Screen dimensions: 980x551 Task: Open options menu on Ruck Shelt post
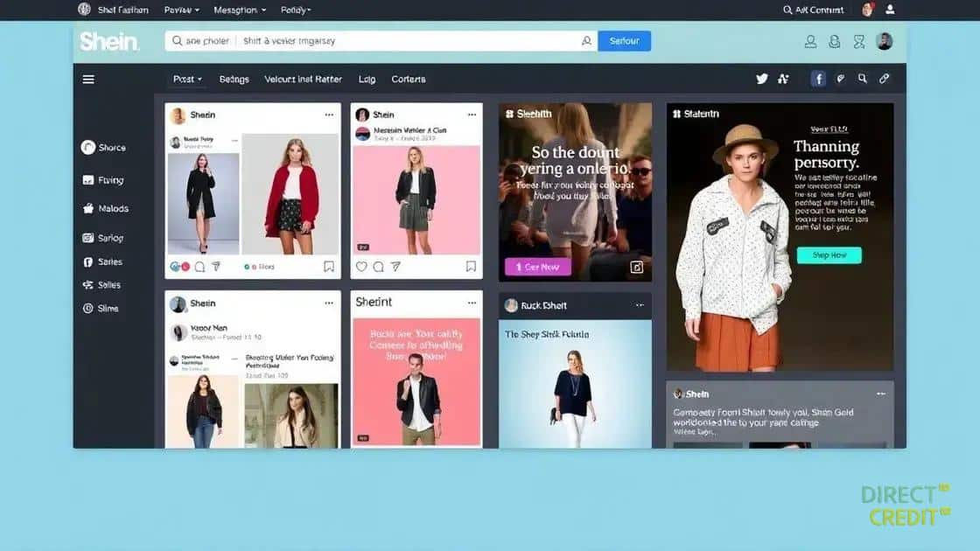(x=640, y=305)
